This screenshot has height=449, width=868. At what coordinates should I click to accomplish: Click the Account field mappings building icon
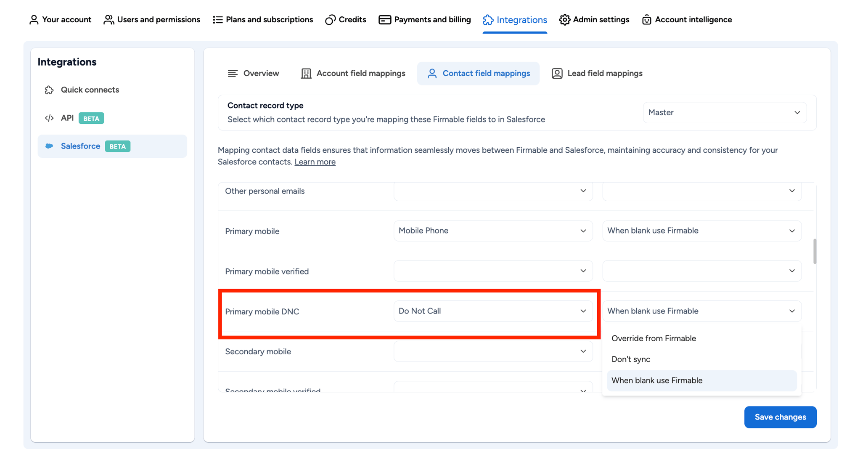pyautogui.click(x=306, y=73)
